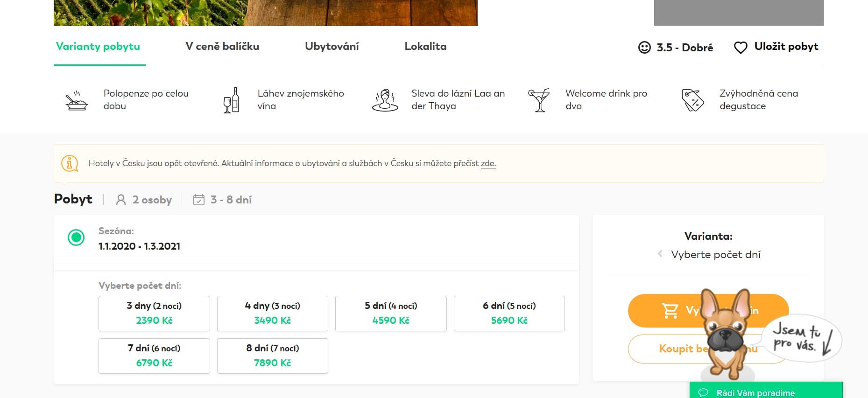Open the 2 osoby guest selector

point(144,200)
